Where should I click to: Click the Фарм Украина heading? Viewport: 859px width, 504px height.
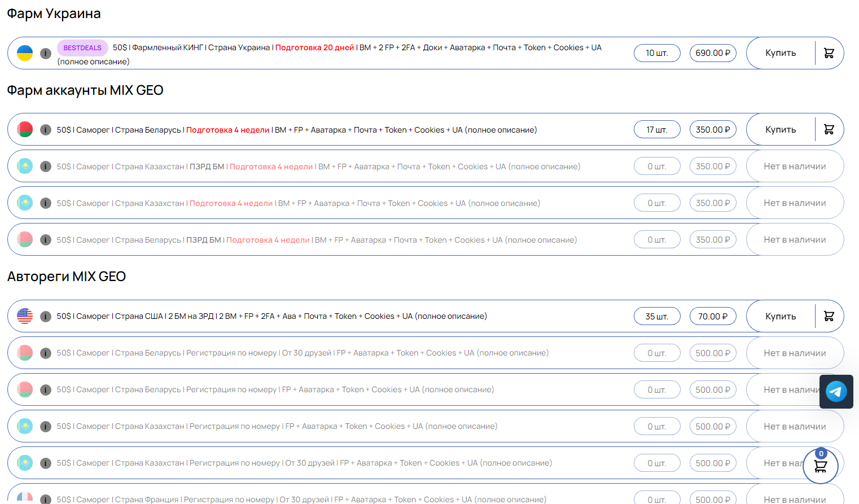pyautogui.click(x=54, y=14)
